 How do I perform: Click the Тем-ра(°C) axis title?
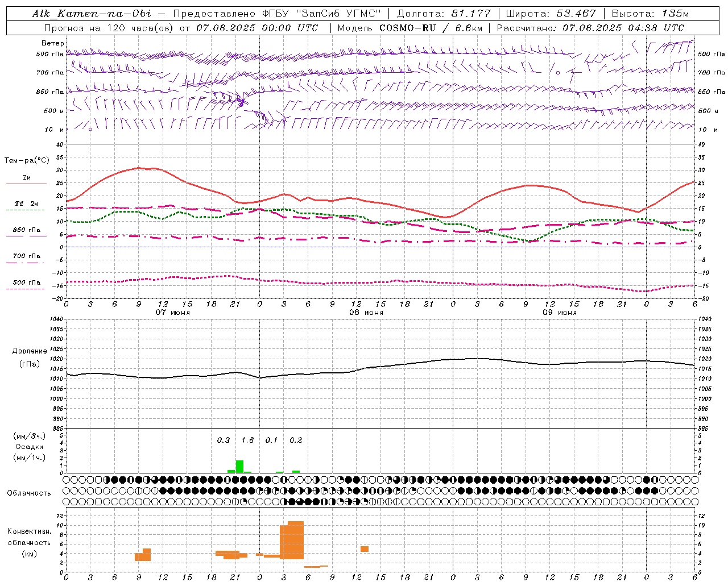point(27,161)
